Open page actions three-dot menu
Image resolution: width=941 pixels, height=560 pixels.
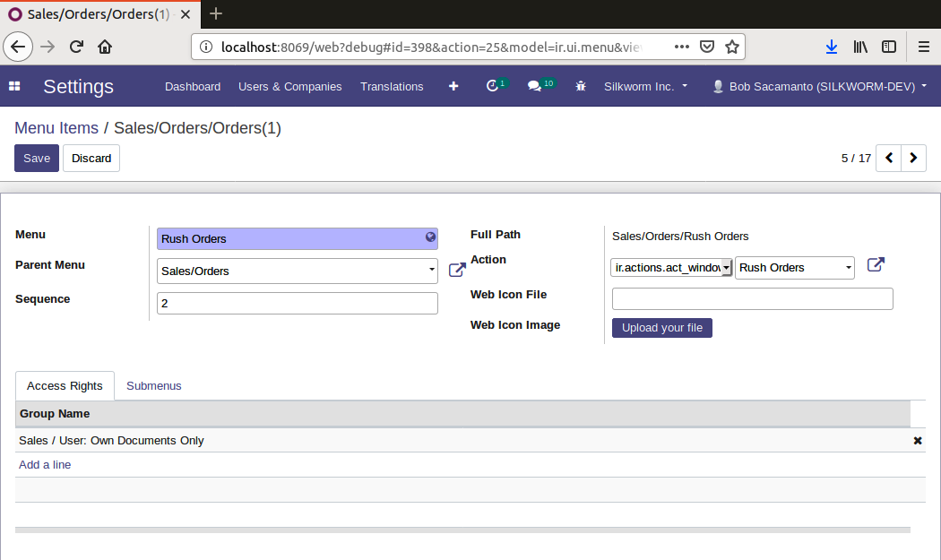[x=682, y=47]
